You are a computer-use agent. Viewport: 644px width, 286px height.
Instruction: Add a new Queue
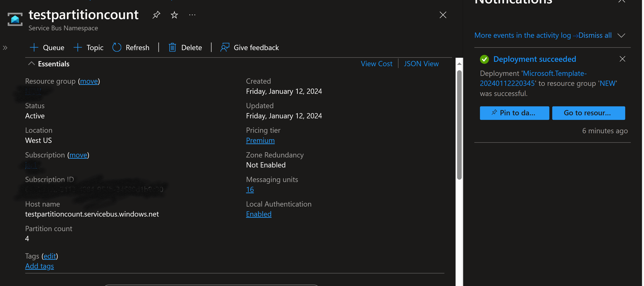(47, 48)
